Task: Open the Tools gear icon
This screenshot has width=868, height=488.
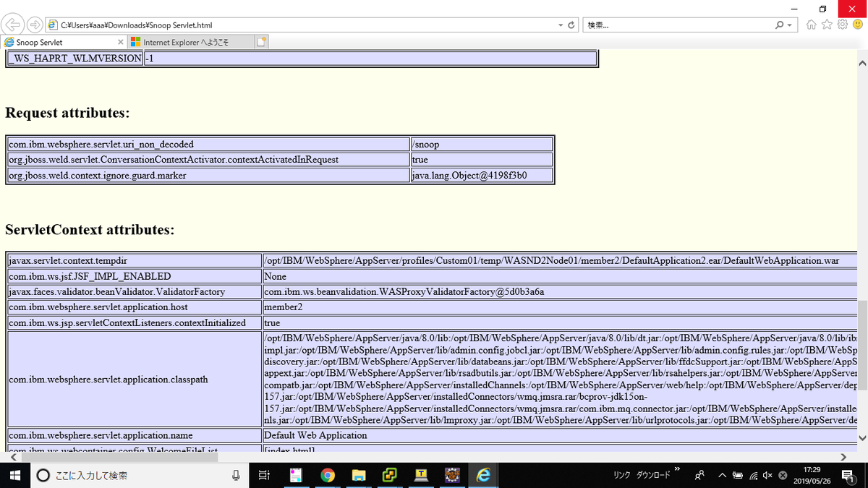Action: [x=843, y=25]
